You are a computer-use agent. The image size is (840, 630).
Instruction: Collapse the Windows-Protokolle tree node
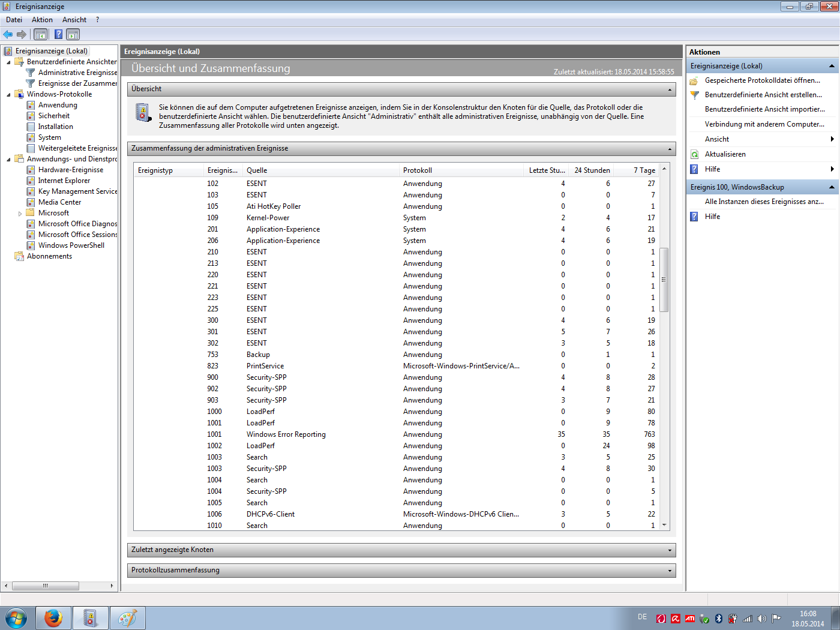[x=8, y=94]
